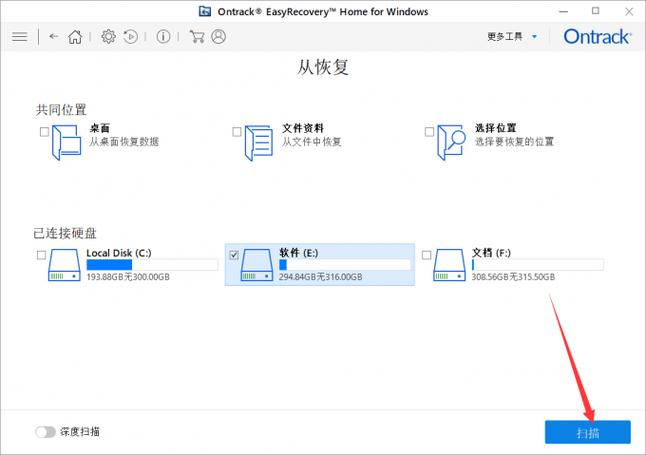Image resolution: width=646 pixels, height=455 pixels.
Task: Check the 文件资料 documents checkbox
Action: coord(236,132)
